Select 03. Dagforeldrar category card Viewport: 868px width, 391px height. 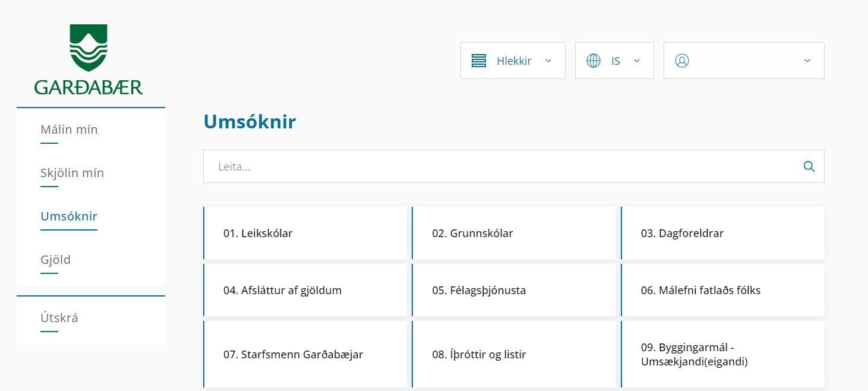pyautogui.click(x=722, y=233)
